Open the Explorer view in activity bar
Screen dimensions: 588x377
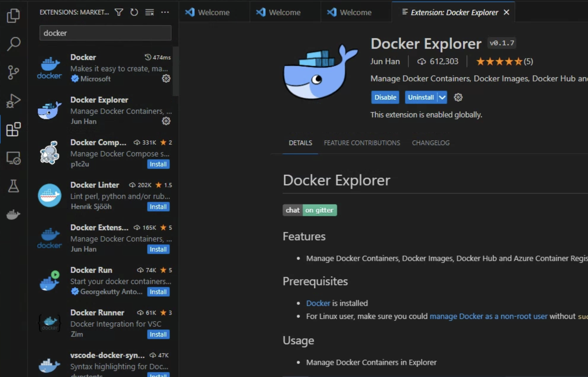[13, 15]
